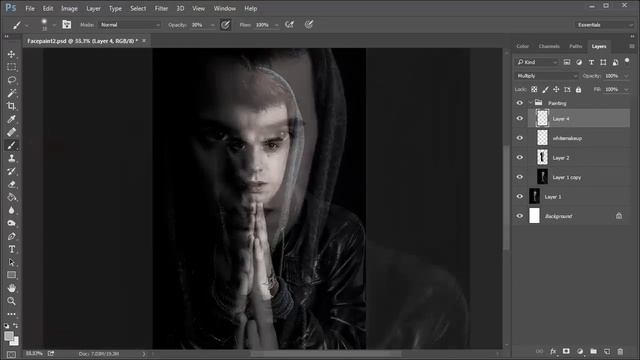Select the Move tool

tap(11, 54)
